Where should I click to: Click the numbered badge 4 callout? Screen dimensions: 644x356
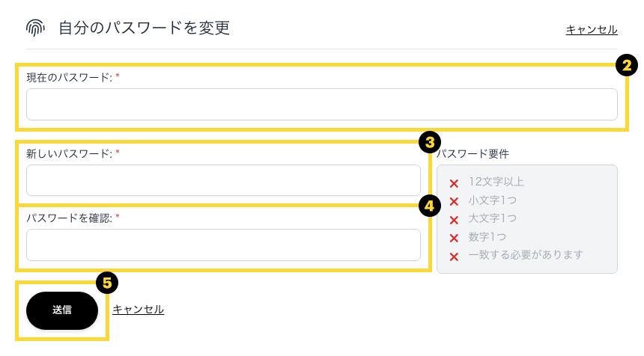[429, 206]
